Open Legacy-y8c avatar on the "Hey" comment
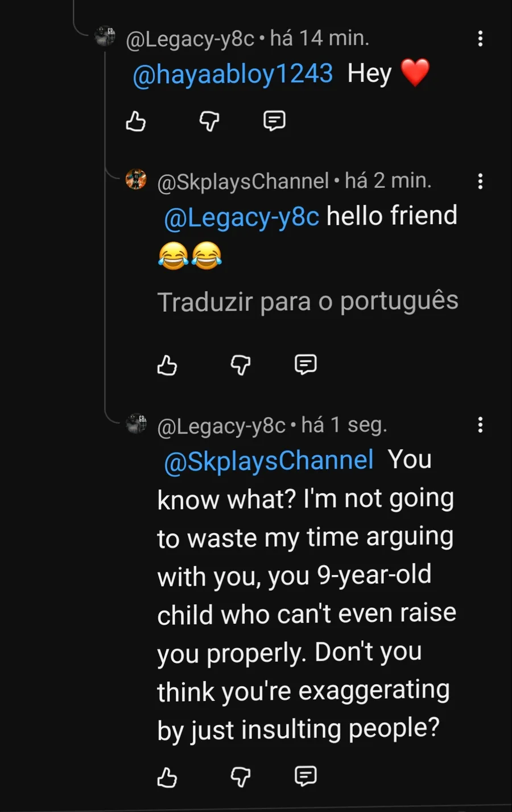The height and width of the screenshot is (812, 512). point(105,37)
